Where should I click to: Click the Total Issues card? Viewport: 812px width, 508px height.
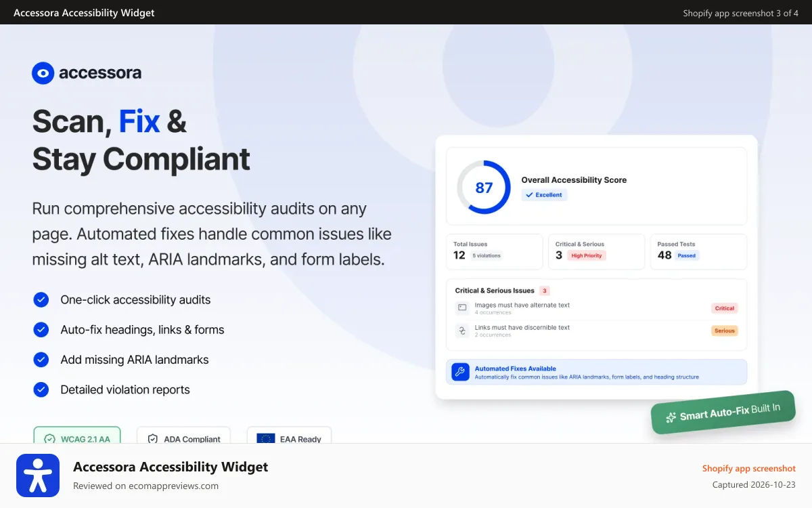tap(495, 252)
